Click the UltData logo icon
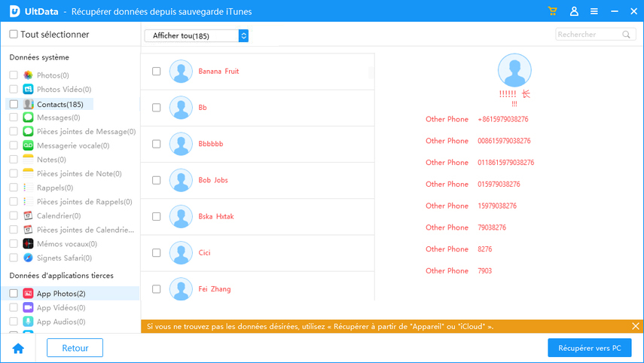 [15, 11]
